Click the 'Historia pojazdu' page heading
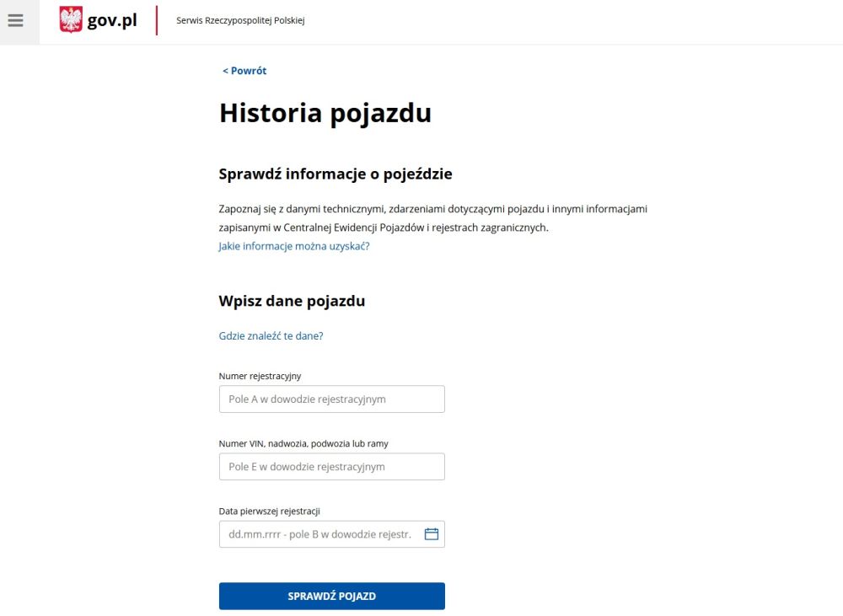The width and height of the screenshot is (843, 616). pyautogui.click(x=325, y=113)
